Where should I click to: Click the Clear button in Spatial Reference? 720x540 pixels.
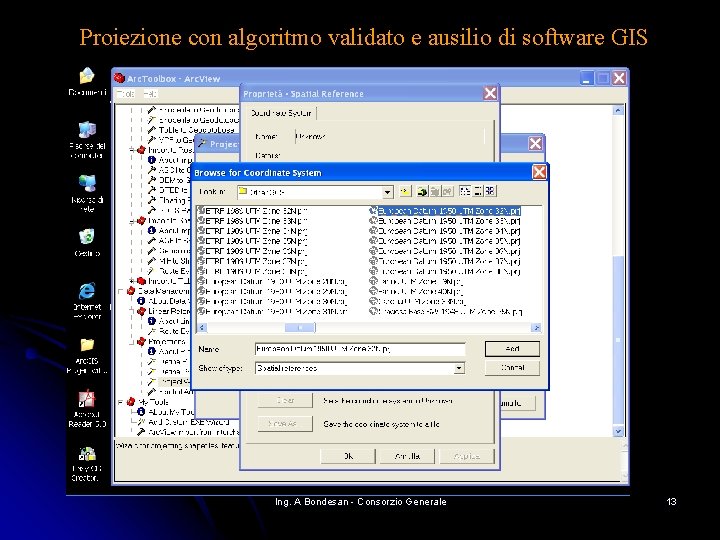point(285,400)
